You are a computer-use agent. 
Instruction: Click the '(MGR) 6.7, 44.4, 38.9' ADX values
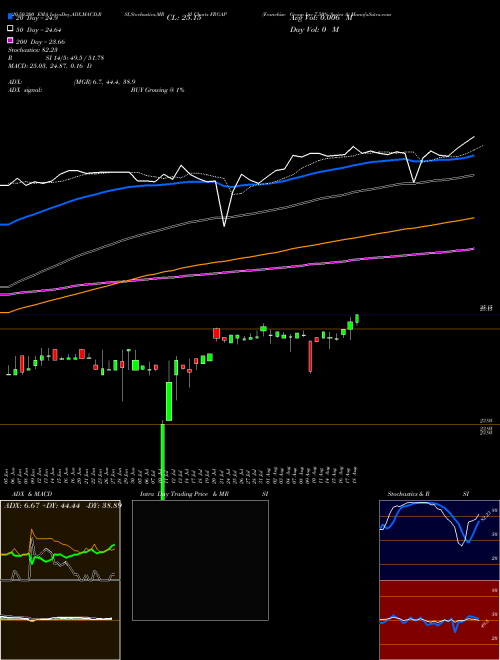pyautogui.click(x=105, y=82)
